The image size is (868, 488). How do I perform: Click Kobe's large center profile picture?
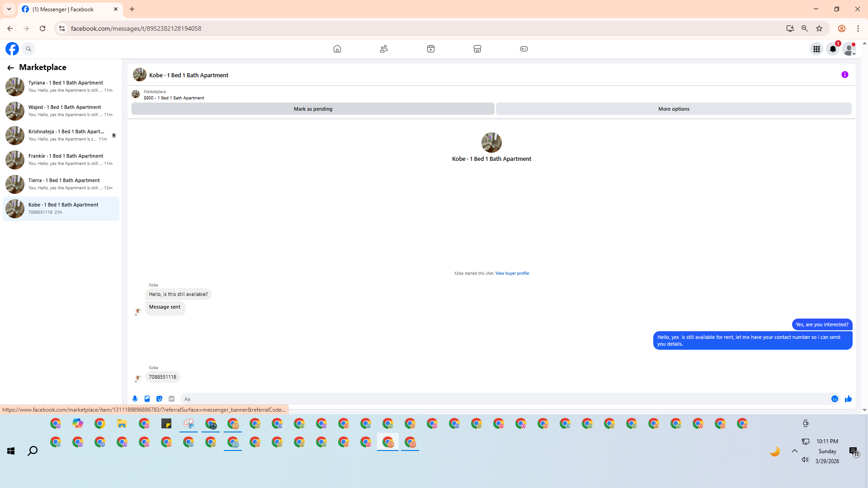pos(491,142)
